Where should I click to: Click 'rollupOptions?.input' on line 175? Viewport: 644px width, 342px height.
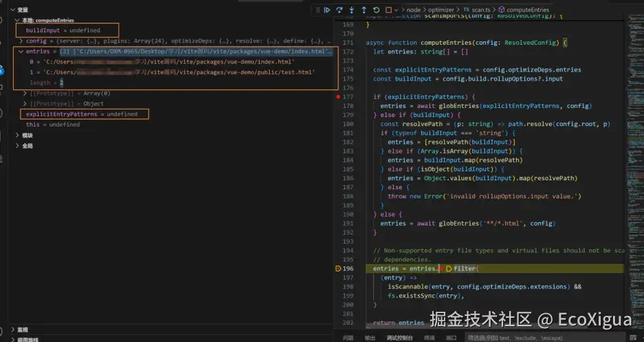(x=526, y=79)
